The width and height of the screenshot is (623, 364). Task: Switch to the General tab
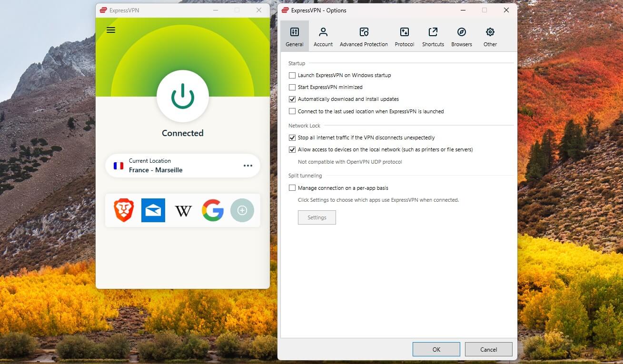coord(295,36)
